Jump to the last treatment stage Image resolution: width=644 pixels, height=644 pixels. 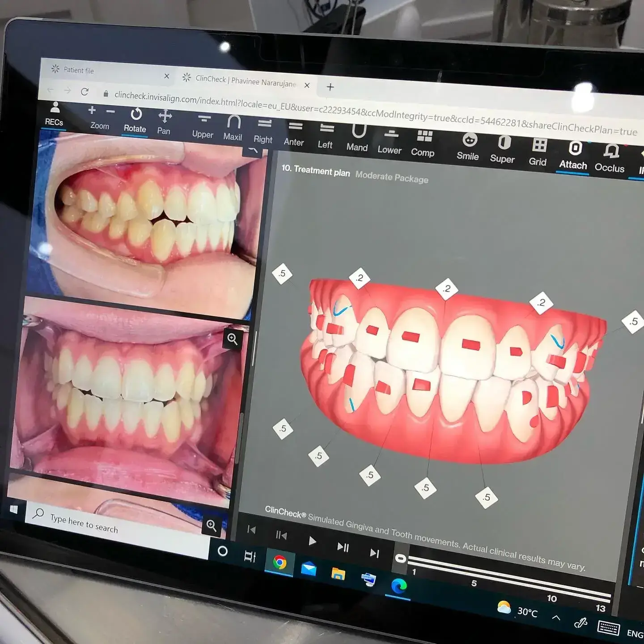point(374,553)
